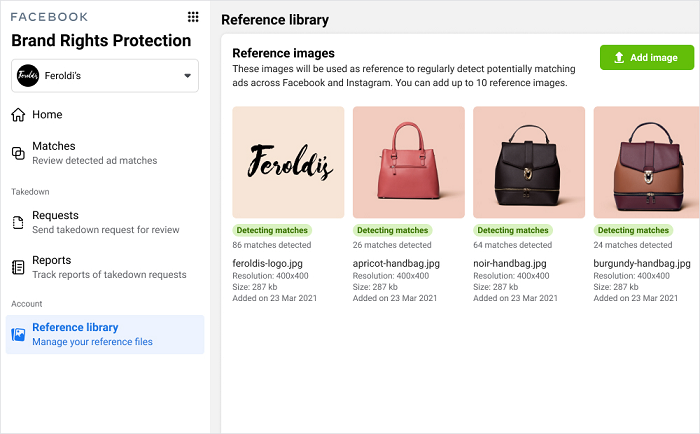The width and height of the screenshot is (700, 434).
Task: Open Requests takedown section
Action: coord(55,215)
